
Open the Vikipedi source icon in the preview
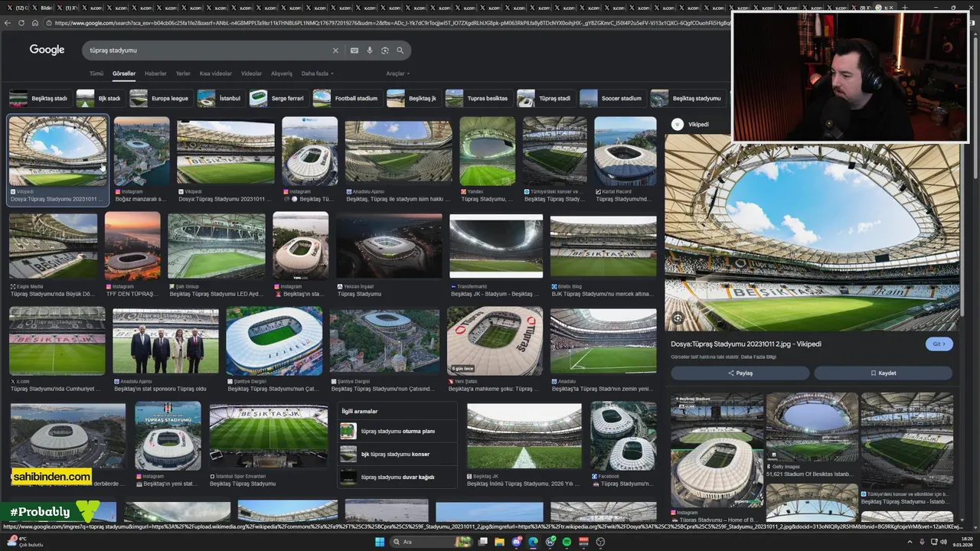(678, 124)
